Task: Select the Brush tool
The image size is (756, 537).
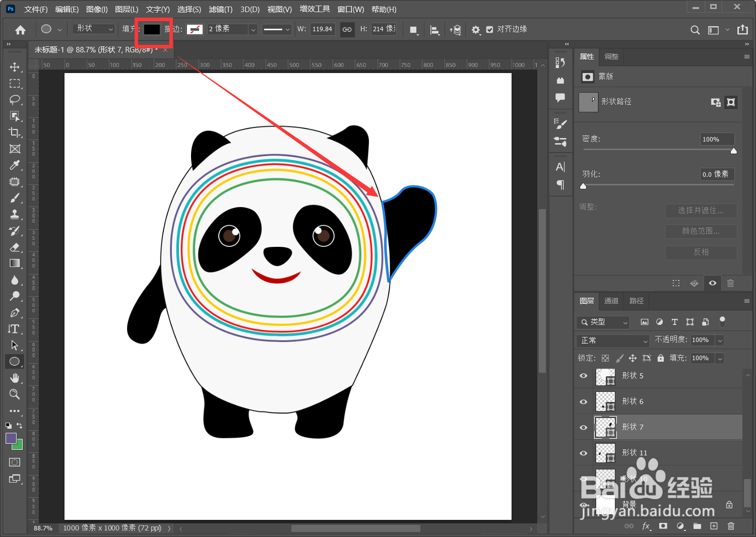Action: (x=15, y=198)
